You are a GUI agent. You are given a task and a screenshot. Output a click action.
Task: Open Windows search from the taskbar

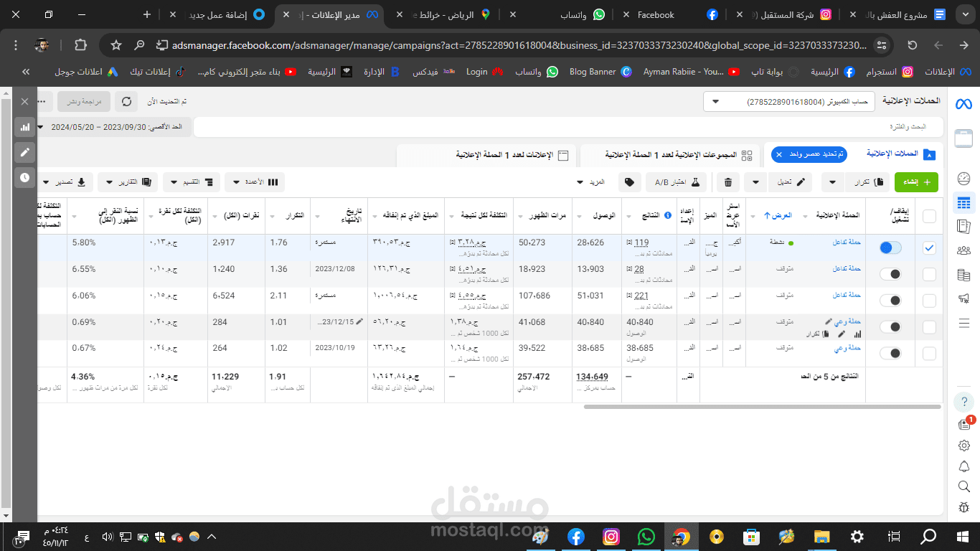928,537
